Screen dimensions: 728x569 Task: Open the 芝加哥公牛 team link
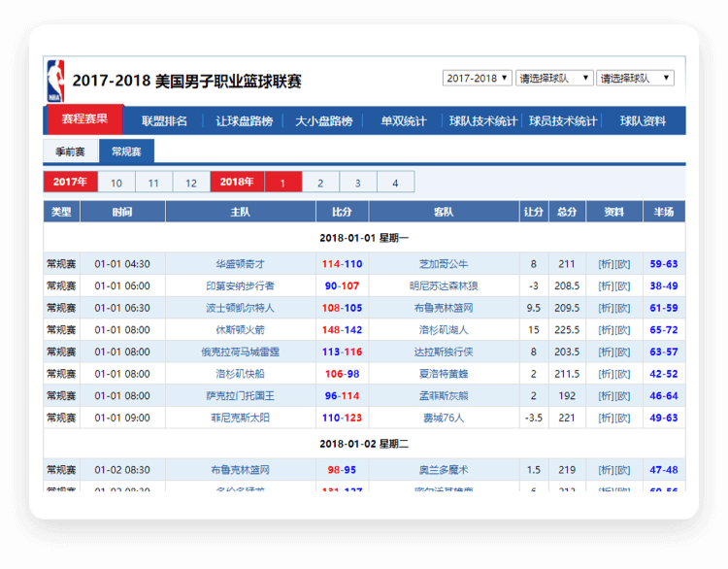coord(444,264)
